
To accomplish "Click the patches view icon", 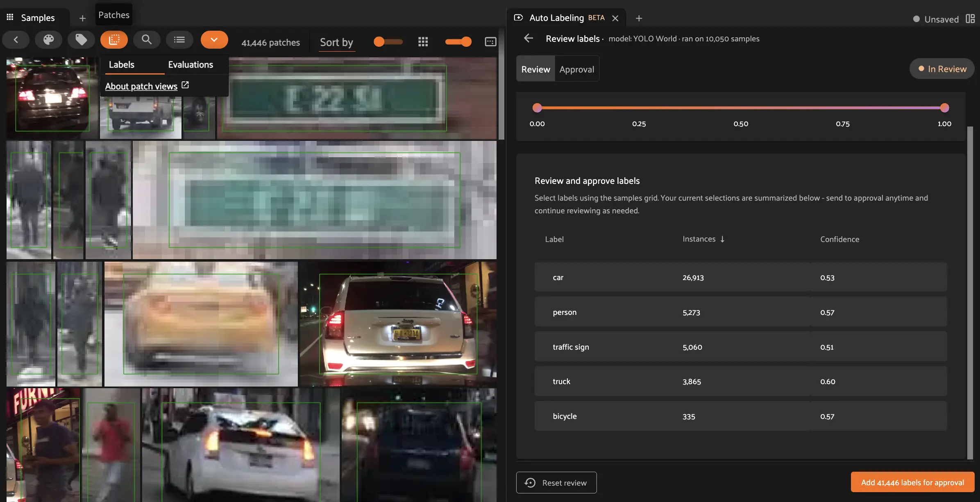I will click(114, 40).
